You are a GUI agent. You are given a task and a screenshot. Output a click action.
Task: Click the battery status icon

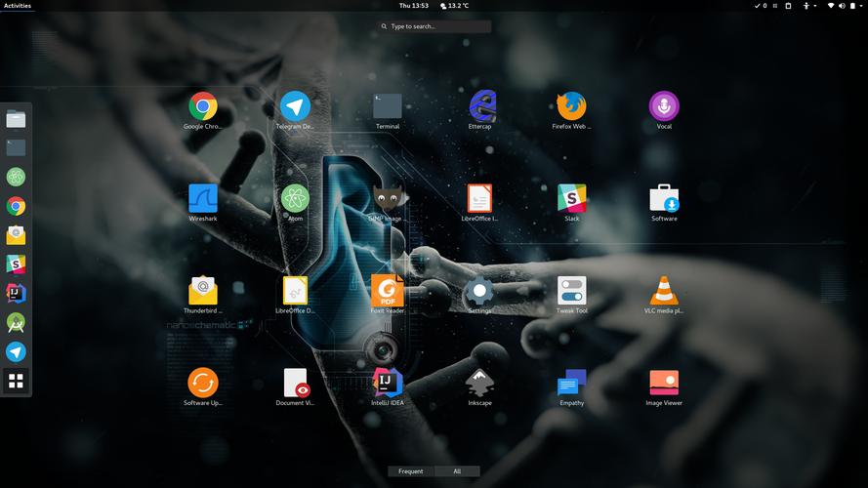pos(852,6)
